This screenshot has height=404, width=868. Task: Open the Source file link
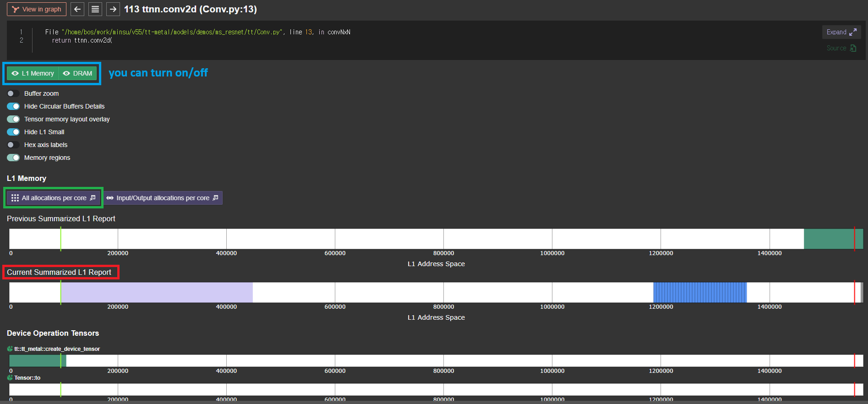841,48
